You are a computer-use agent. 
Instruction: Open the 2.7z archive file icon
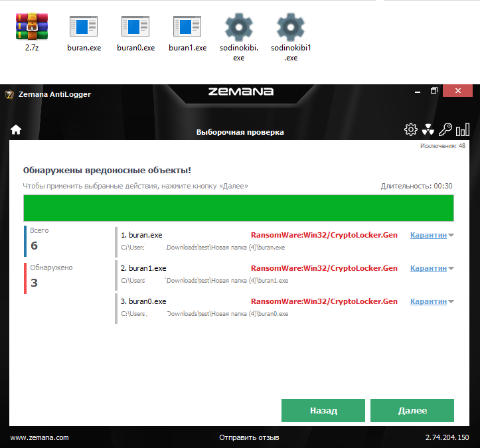(32, 27)
